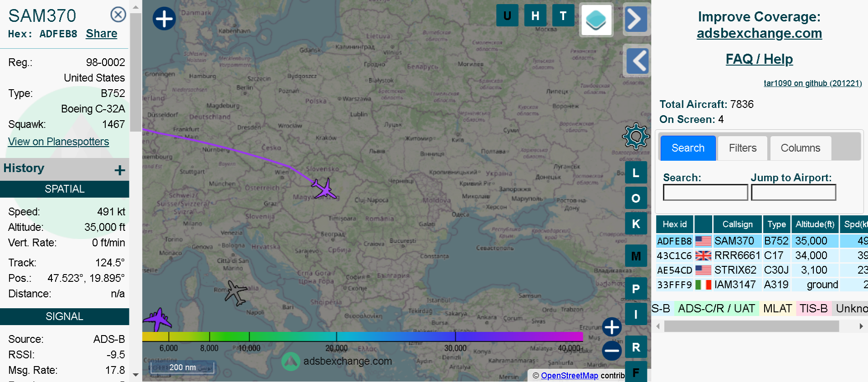Click the left chevron sidebar button
Viewport: 868px width, 382px height.
pos(636,61)
